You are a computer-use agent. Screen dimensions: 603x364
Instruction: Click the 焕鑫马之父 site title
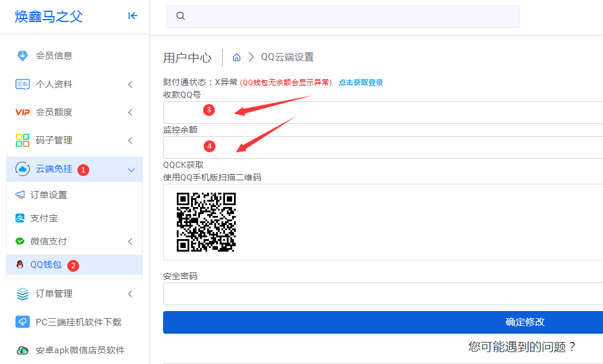click(49, 16)
